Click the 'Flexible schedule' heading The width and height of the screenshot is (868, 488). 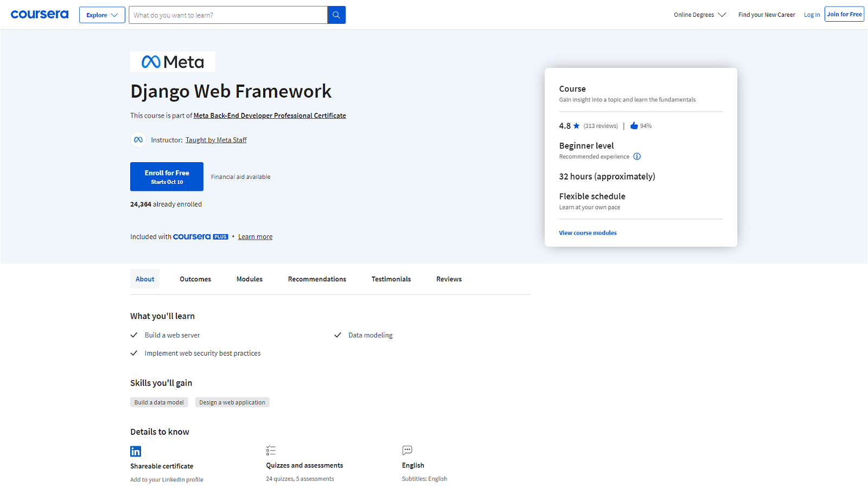click(592, 196)
